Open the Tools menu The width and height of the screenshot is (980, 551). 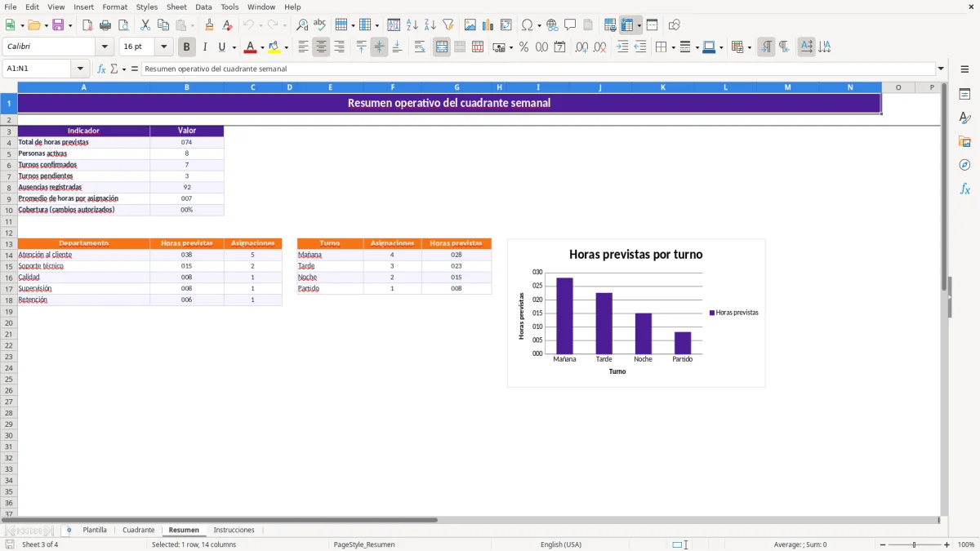(229, 7)
